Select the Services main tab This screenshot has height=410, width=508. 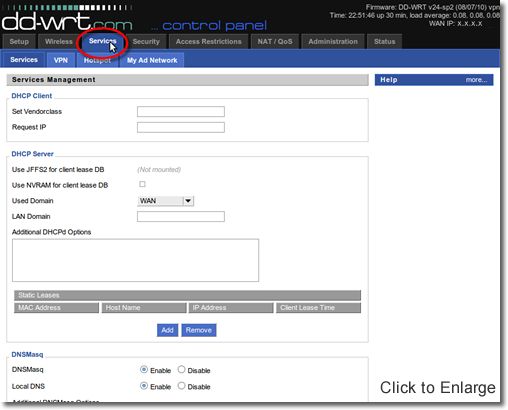pyautogui.click(x=102, y=41)
